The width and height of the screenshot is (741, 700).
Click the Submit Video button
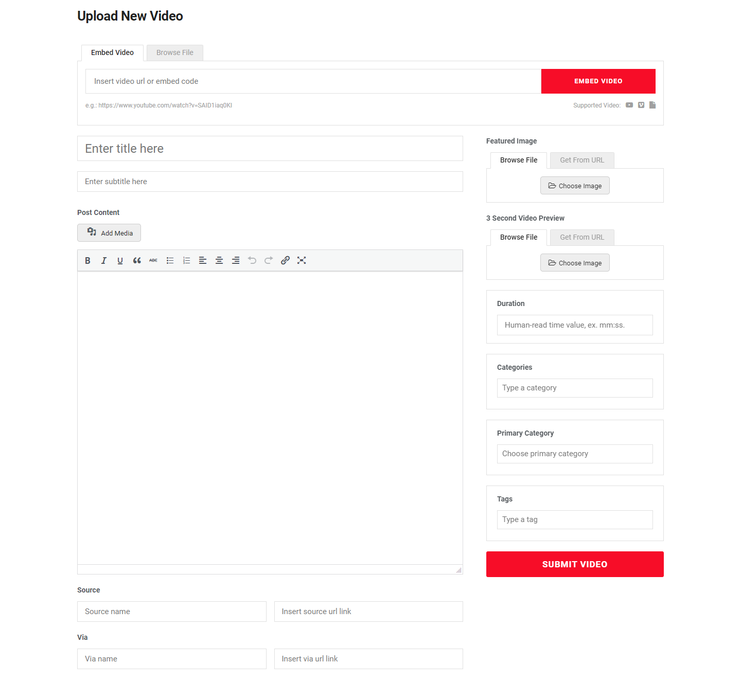pyautogui.click(x=575, y=564)
